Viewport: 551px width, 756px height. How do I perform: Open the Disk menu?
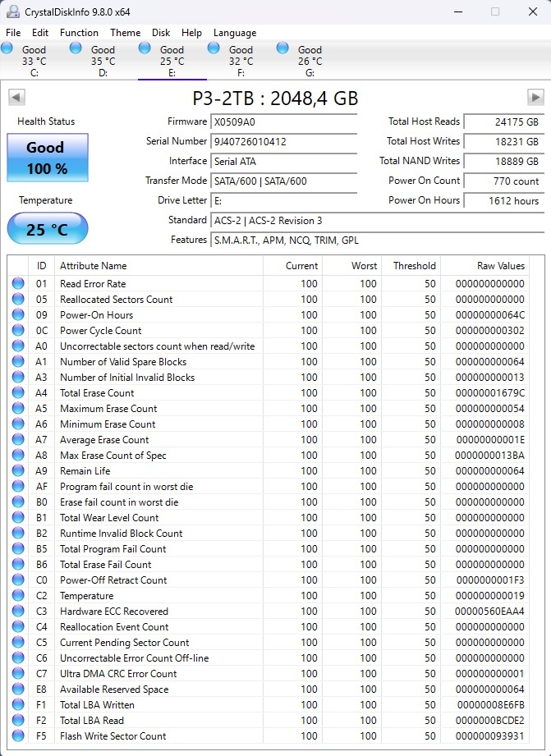coord(161,33)
